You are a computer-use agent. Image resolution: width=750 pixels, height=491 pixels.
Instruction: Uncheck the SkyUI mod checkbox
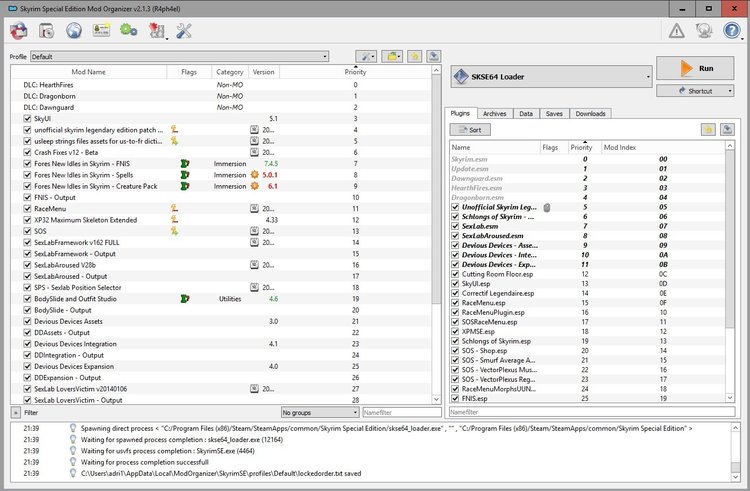[27, 119]
